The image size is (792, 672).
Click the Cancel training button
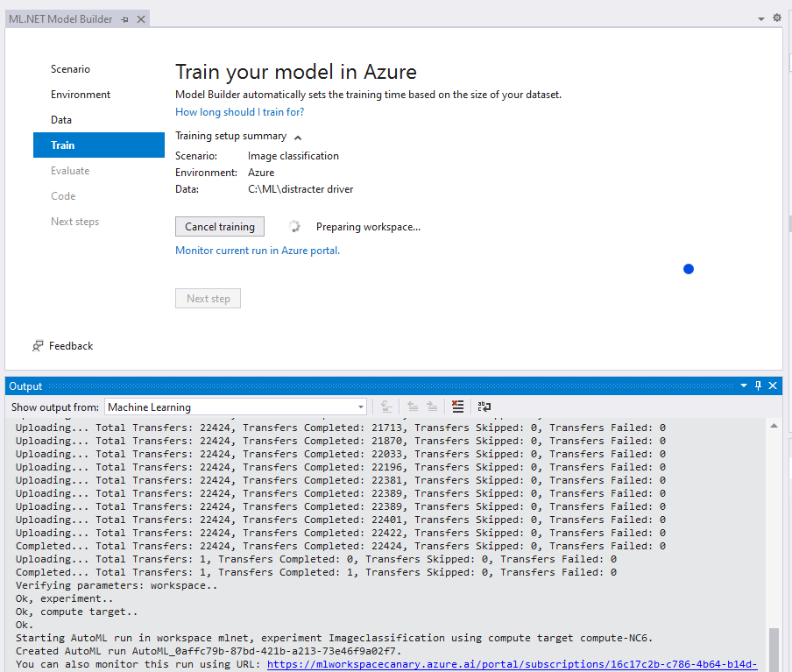click(x=220, y=227)
